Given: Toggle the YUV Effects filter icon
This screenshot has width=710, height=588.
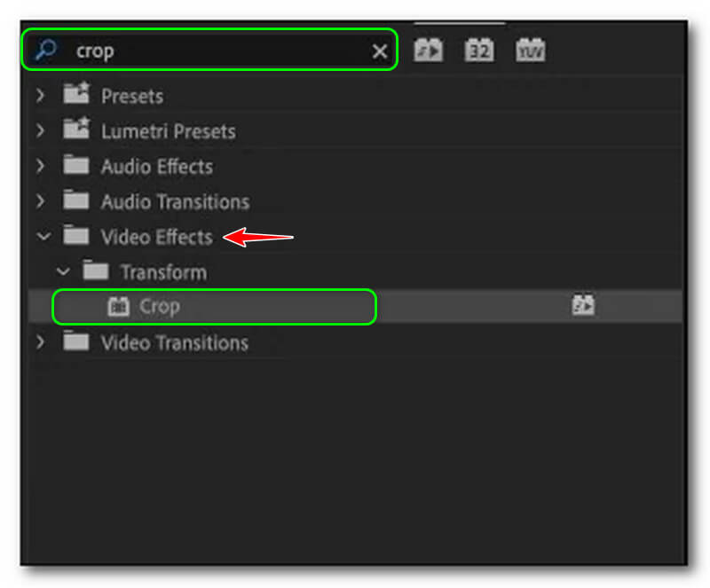Looking at the screenshot, I should click(531, 51).
